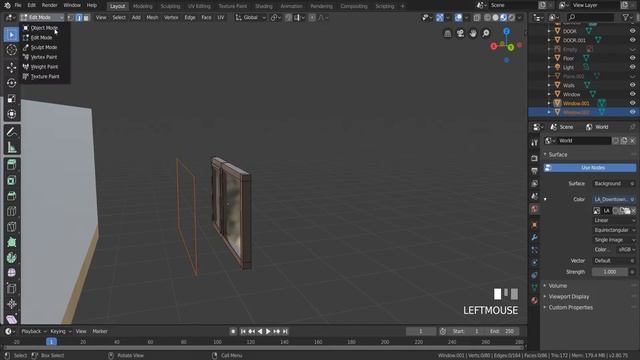
Task: Expand the DOOR outliner item
Action: pos(549,31)
